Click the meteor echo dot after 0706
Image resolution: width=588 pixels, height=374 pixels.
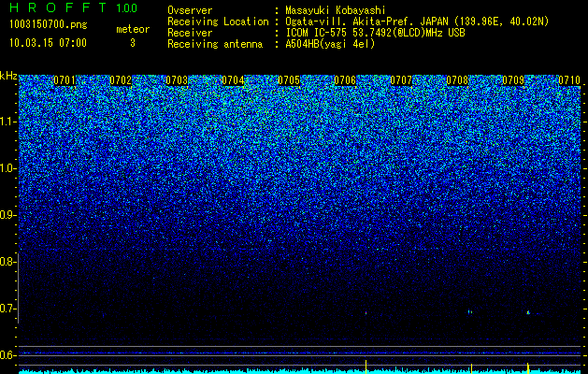pos(366,312)
